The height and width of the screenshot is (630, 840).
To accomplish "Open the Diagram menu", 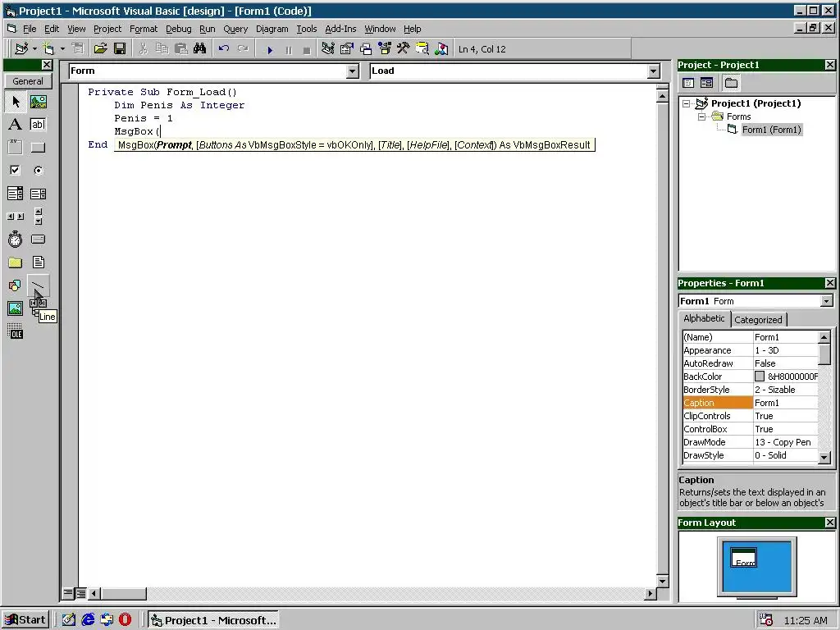I will pos(272,29).
